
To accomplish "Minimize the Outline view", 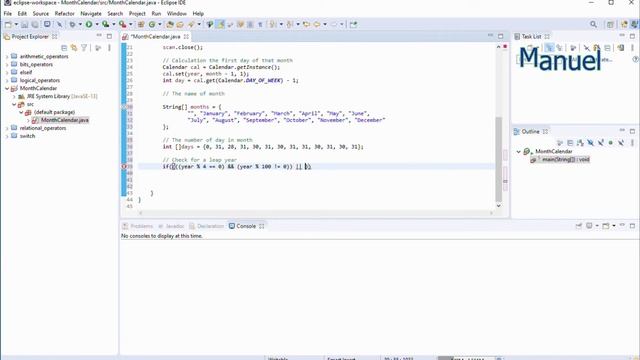I will [x=622, y=131].
